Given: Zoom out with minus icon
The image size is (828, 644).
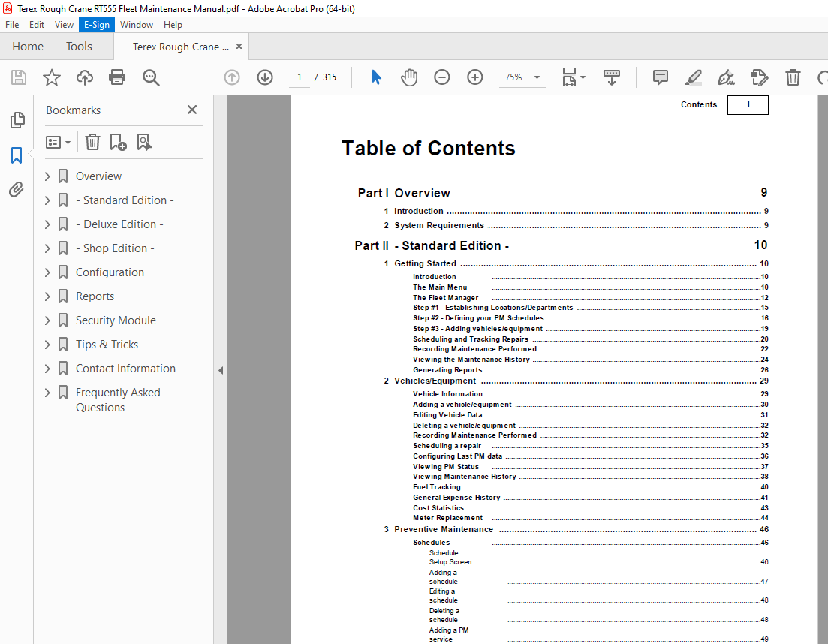Looking at the screenshot, I should pos(442,77).
